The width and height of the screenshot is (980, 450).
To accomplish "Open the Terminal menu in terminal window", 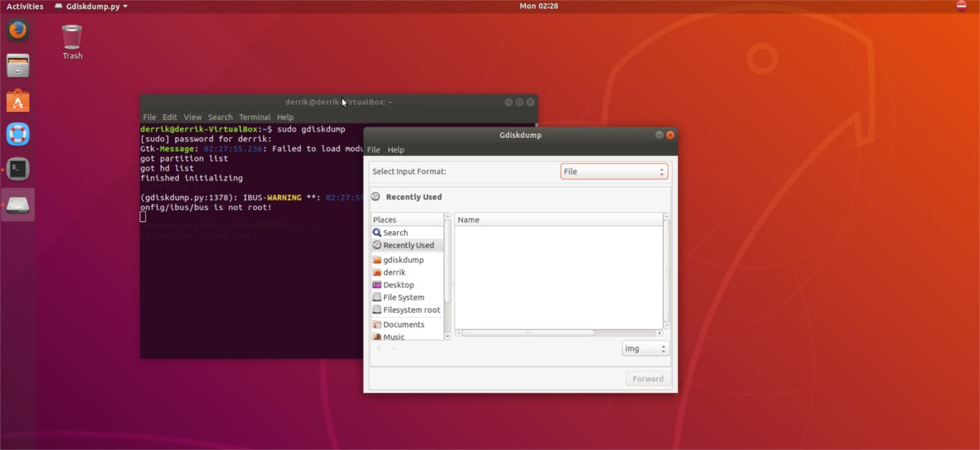I will (x=254, y=118).
